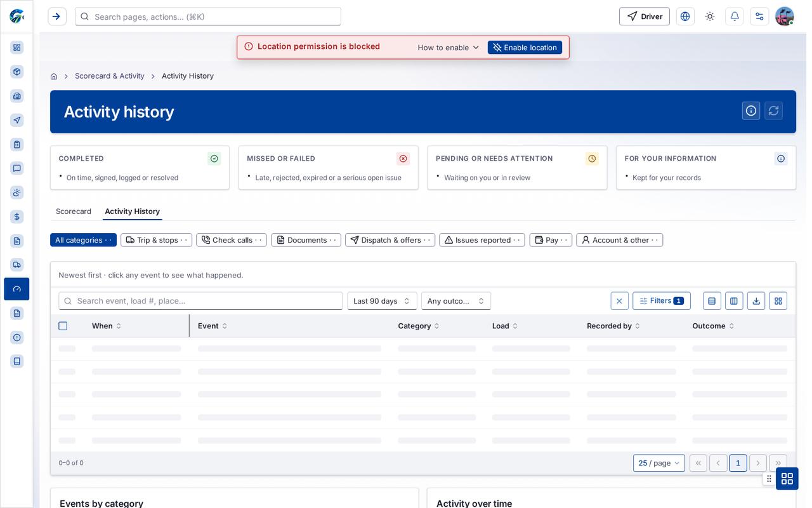The width and height of the screenshot is (812, 508).
Task: Click the user avatar in the header
Action: (785, 17)
